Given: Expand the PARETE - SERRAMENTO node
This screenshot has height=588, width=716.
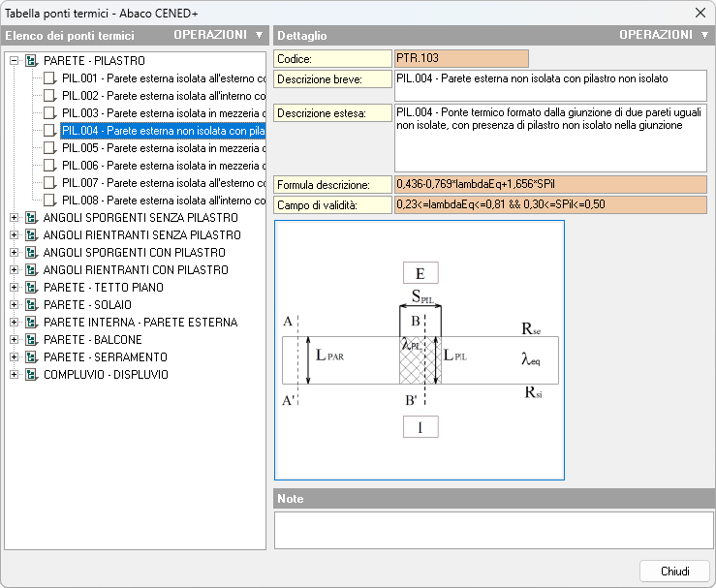Looking at the screenshot, I should (15, 357).
